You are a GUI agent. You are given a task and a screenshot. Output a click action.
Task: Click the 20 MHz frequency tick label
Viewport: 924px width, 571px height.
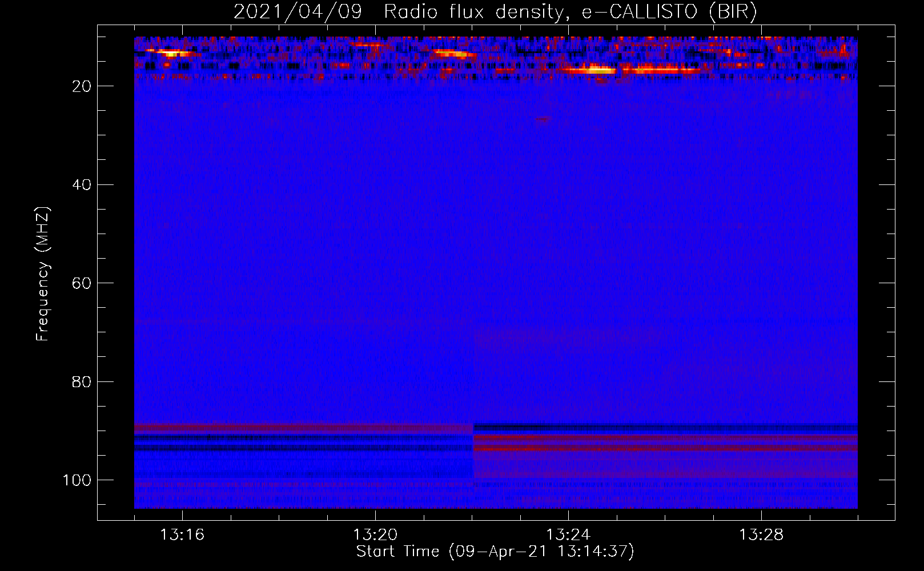pyautogui.click(x=82, y=86)
